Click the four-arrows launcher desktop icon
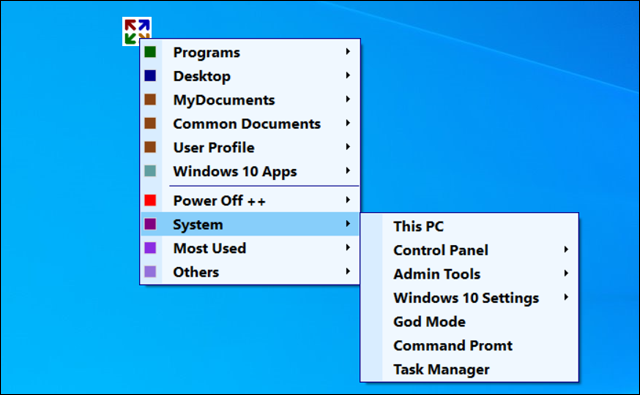The height and width of the screenshot is (395, 640). click(137, 31)
